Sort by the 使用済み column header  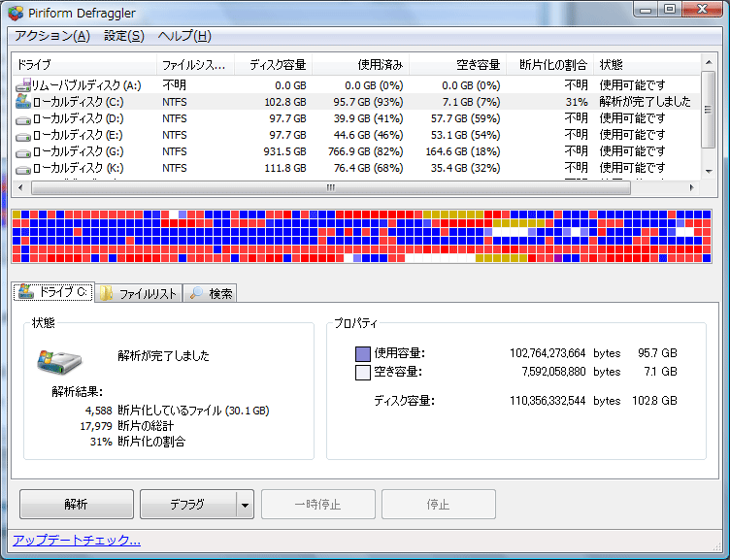click(x=361, y=65)
